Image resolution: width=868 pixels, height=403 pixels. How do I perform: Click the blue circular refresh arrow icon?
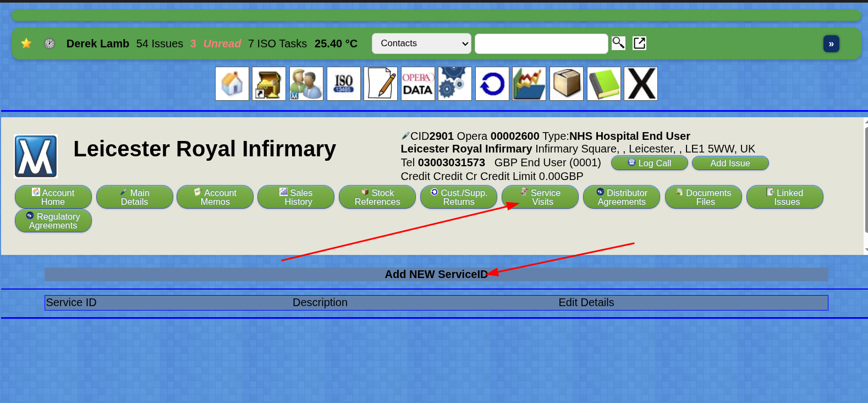click(x=492, y=84)
